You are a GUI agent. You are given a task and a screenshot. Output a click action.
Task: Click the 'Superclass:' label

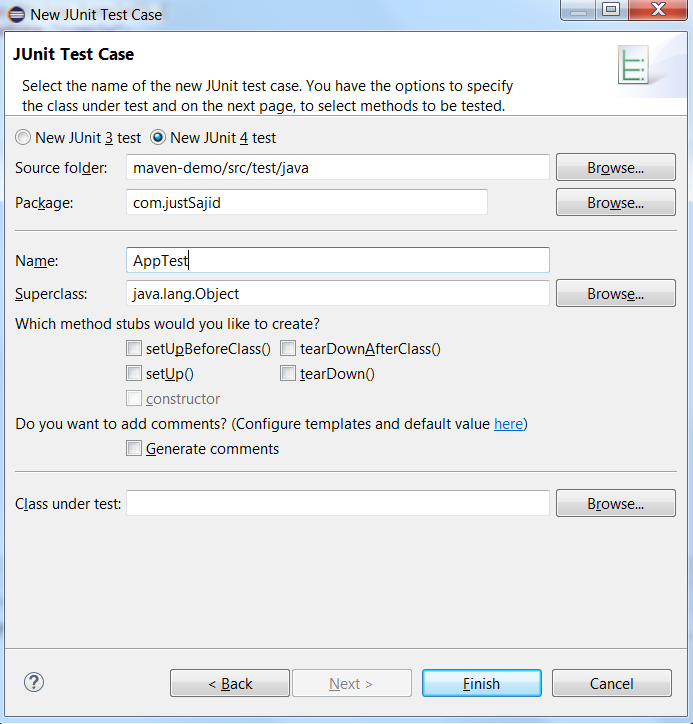[51, 294]
